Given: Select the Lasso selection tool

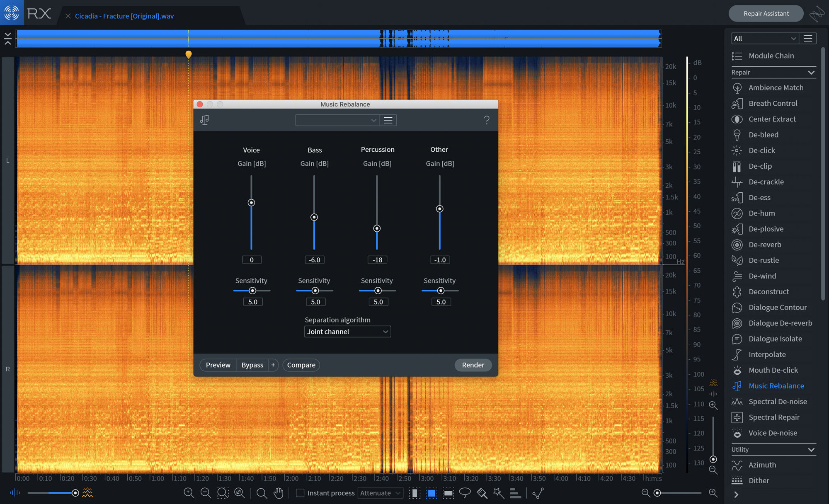Looking at the screenshot, I should point(465,493).
